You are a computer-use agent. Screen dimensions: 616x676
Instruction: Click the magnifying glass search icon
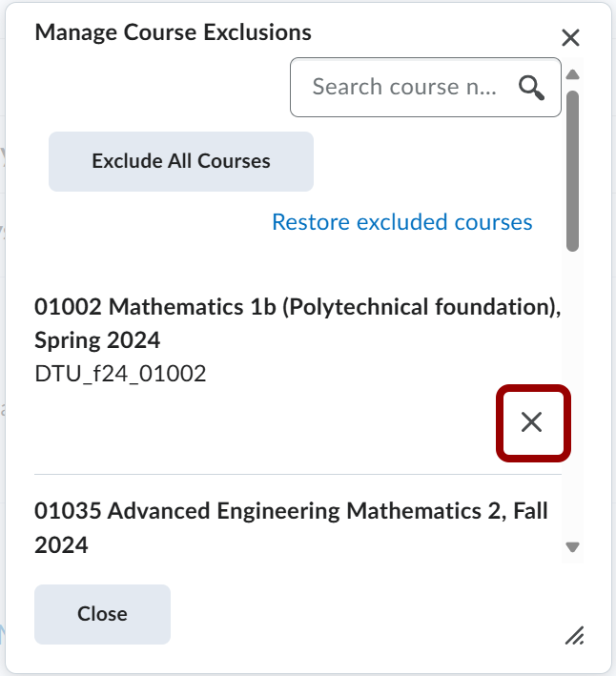[x=531, y=88]
